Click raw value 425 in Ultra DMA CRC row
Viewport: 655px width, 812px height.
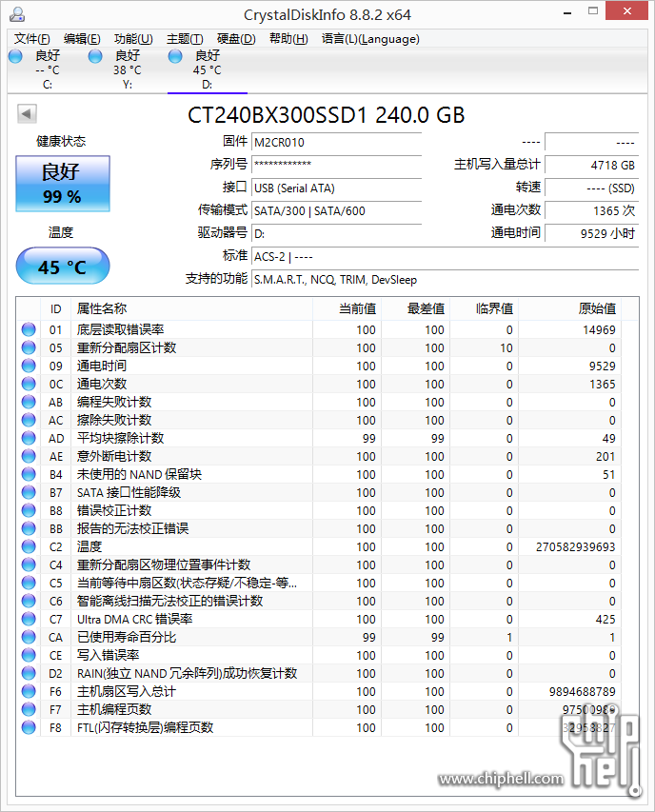click(605, 620)
